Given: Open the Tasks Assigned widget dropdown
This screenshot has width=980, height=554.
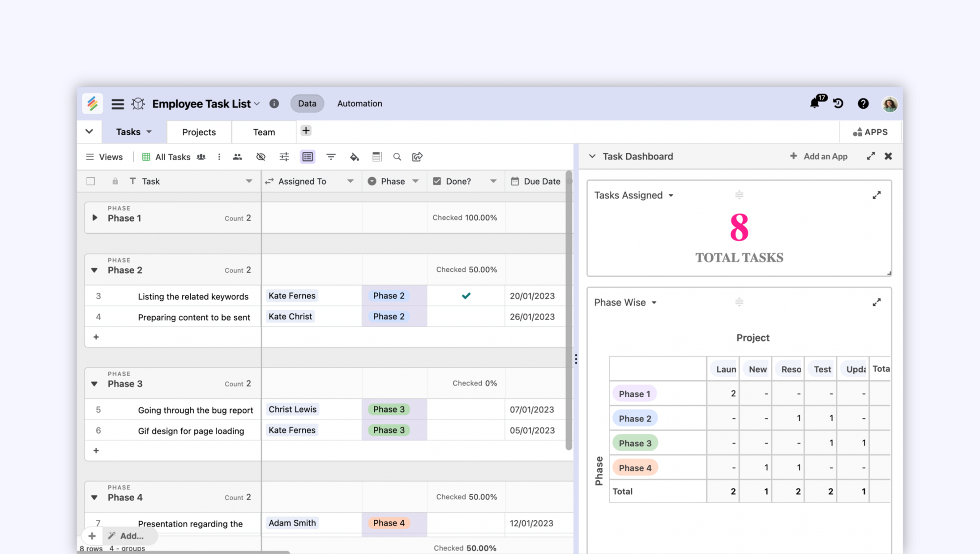Looking at the screenshot, I should tap(671, 195).
